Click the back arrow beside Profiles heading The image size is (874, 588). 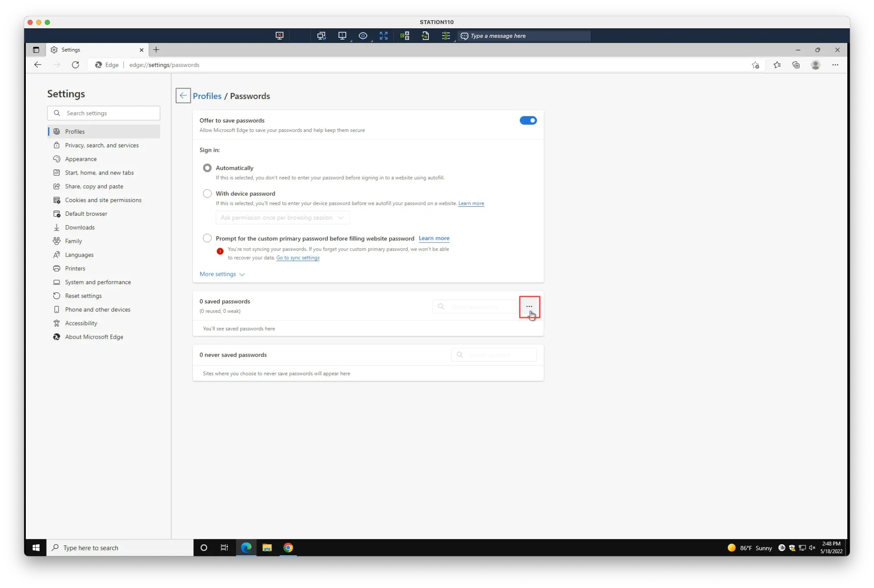tap(183, 95)
